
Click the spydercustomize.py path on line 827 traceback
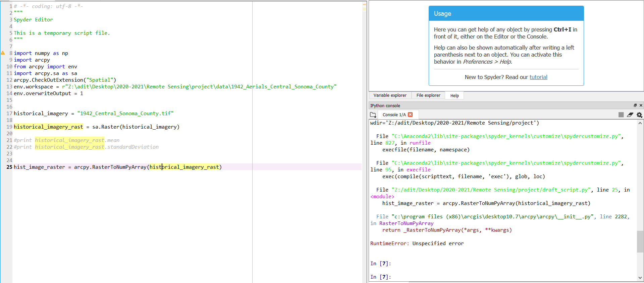click(506, 136)
